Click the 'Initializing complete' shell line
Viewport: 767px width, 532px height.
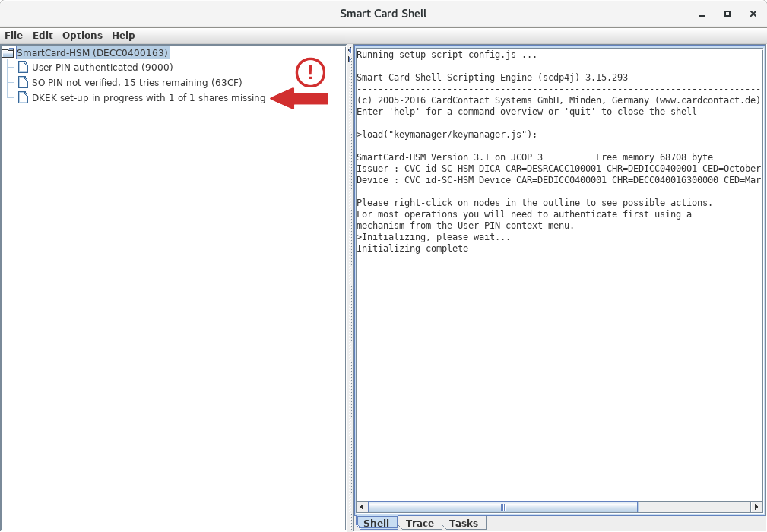click(x=412, y=249)
